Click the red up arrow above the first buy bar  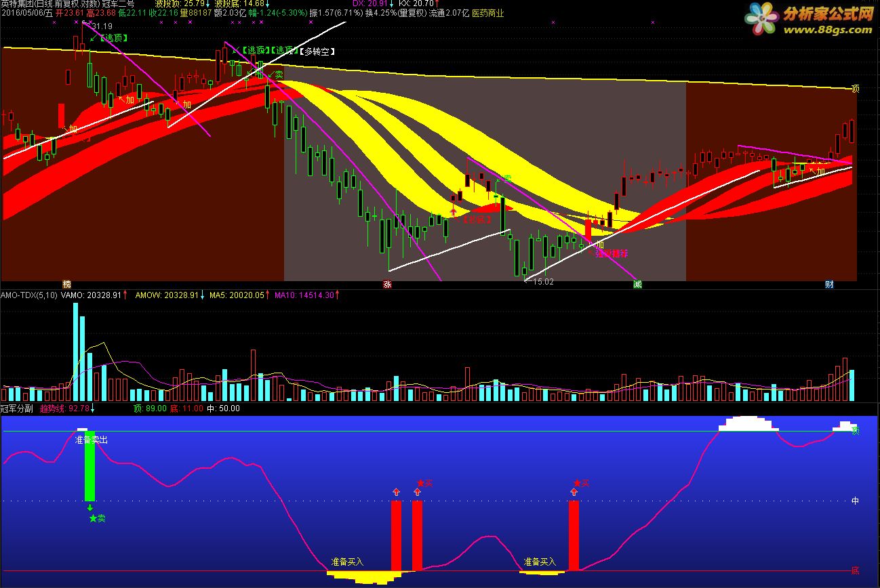396,492
